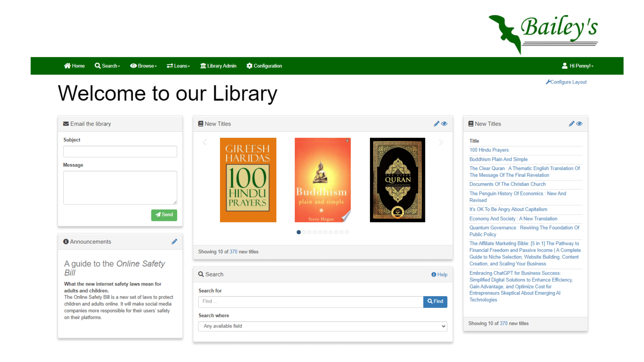Toggle the eye icon on the New Titles list panel
Screen dimensions: 644x362
tap(579, 124)
